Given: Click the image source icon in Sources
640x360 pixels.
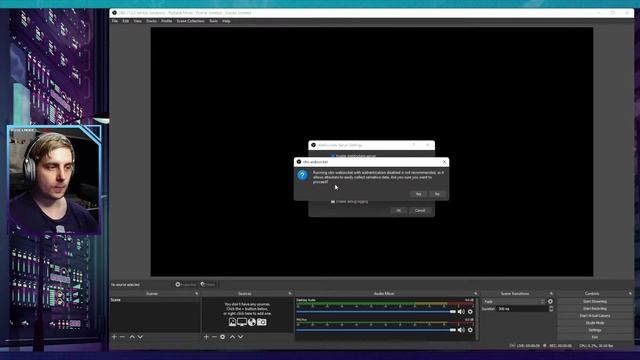Looking at the screenshot, I should click(x=232, y=322).
